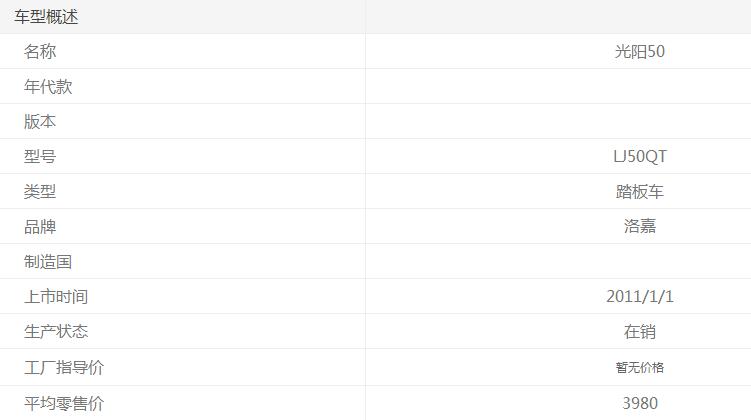Click the 型号 row label

pos(40,157)
